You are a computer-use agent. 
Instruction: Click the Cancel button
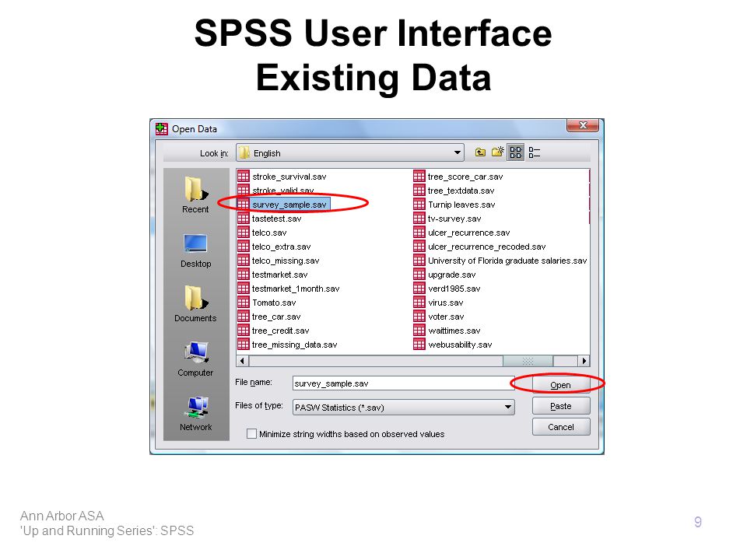tap(561, 427)
